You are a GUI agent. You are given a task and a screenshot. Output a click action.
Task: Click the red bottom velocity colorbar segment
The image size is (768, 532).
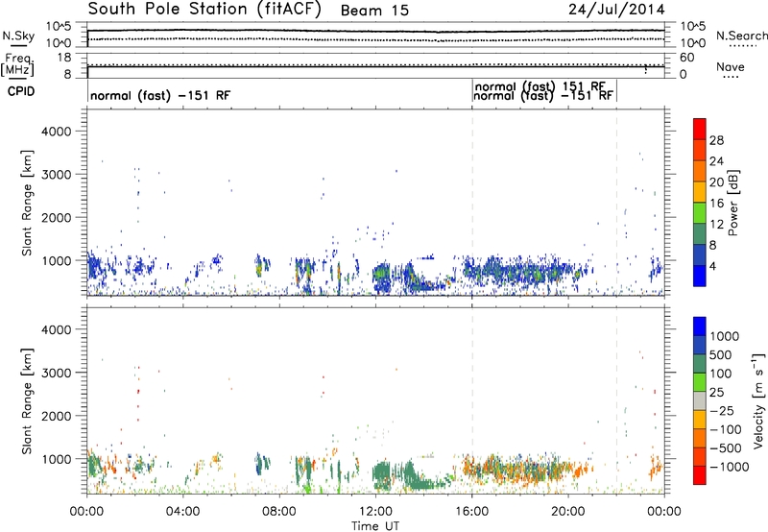(x=700, y=475)
